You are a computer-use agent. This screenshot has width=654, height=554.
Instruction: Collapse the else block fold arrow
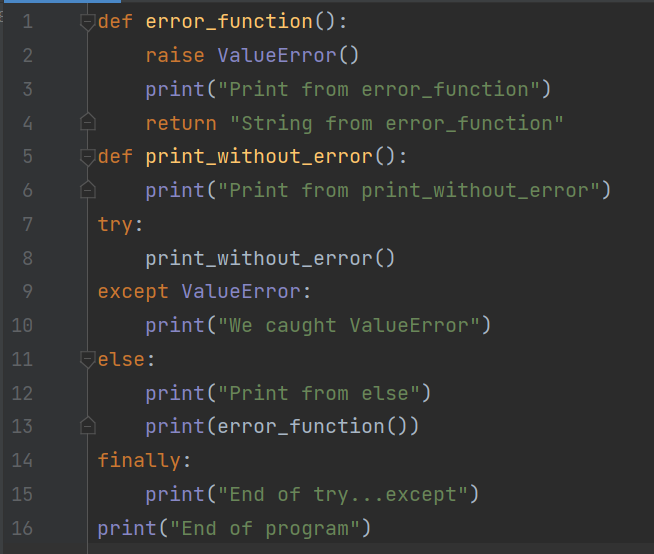click(88, 360)
